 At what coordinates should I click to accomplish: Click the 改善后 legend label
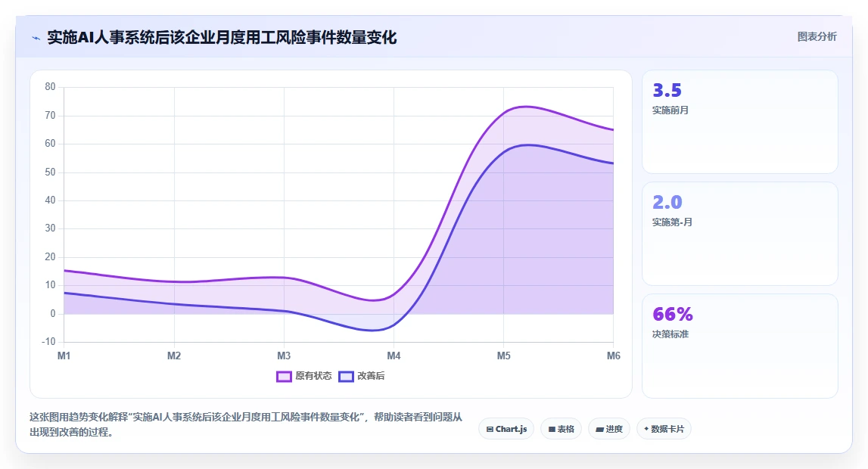pyautogui.click(x=371, y=376)
